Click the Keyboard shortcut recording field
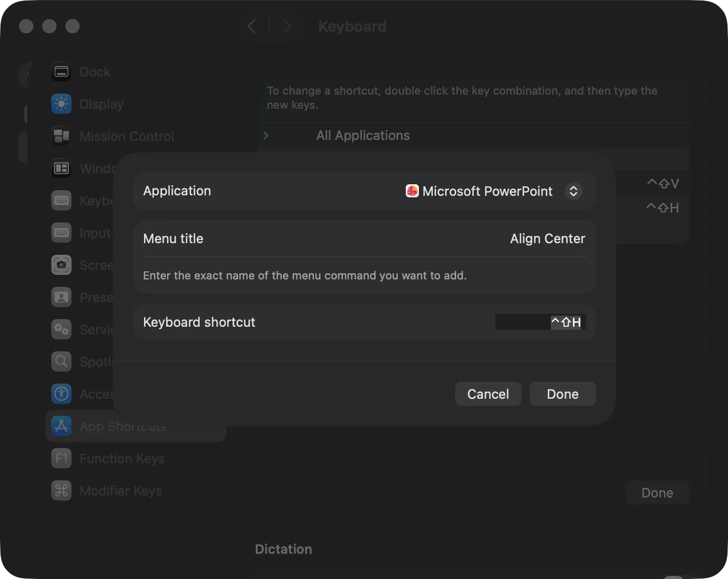The height and width of the screenshot is (579, 728). click(540, 322)
